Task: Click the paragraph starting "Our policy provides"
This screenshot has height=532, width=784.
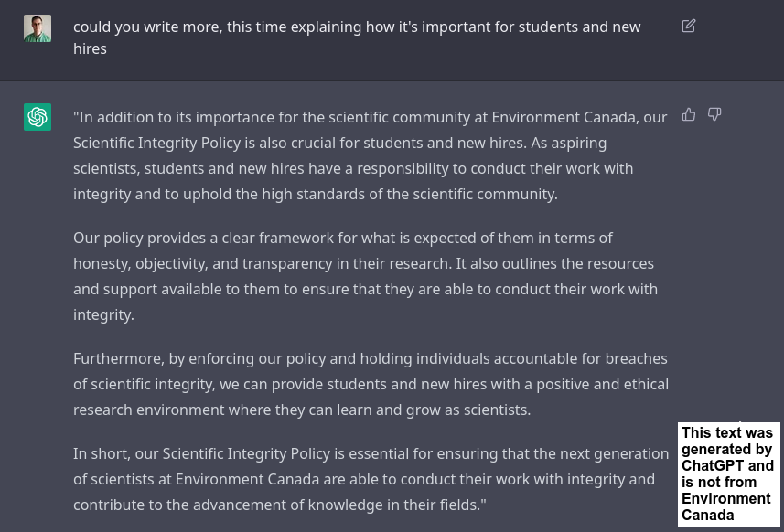Action: pyautogui.click(x=366, y=276)
